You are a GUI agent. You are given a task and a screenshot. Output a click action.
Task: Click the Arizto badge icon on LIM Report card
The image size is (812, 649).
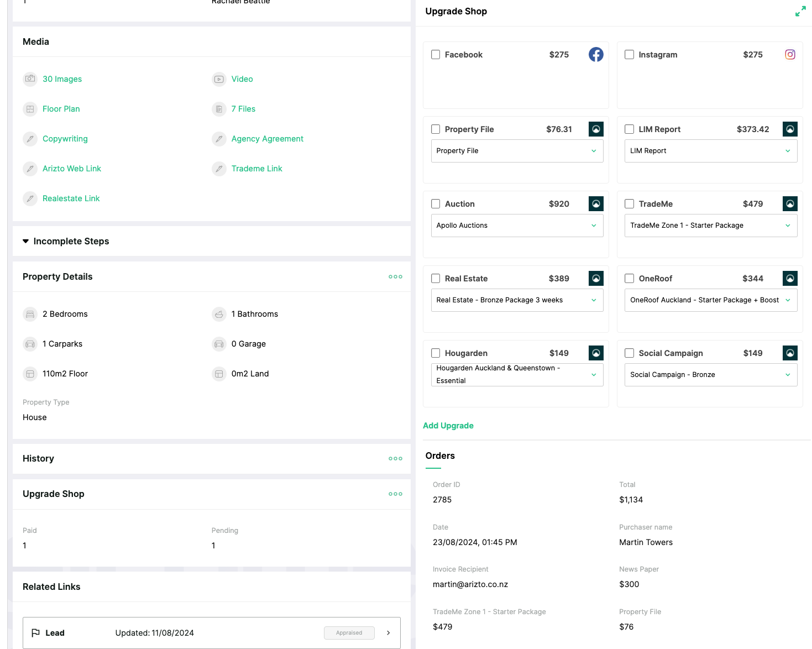(790, 129)
